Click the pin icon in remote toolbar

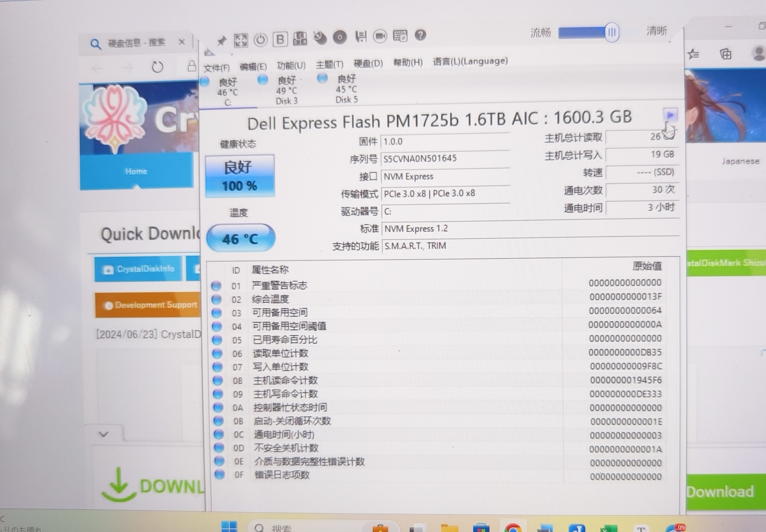pyautogui.click(x=221, y=41)
